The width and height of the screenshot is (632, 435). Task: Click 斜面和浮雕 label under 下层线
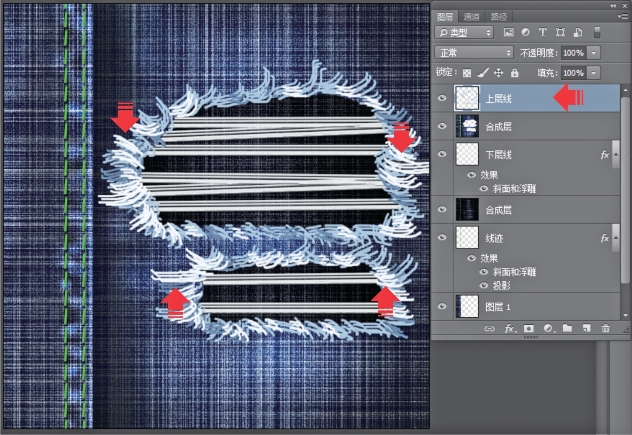point(514,189)
